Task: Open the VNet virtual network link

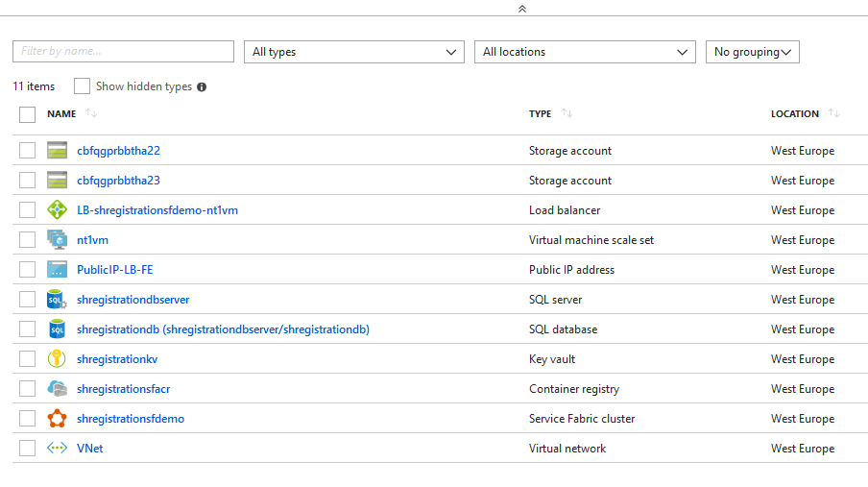Action: pyautogui.click(x=89, y=449)
